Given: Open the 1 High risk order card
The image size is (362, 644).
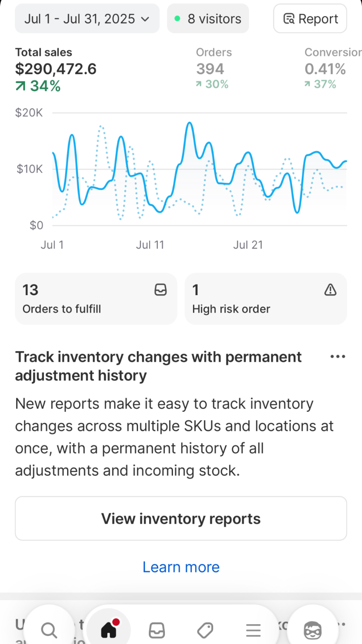Looking at the screenshot, I should coord(265,299).
